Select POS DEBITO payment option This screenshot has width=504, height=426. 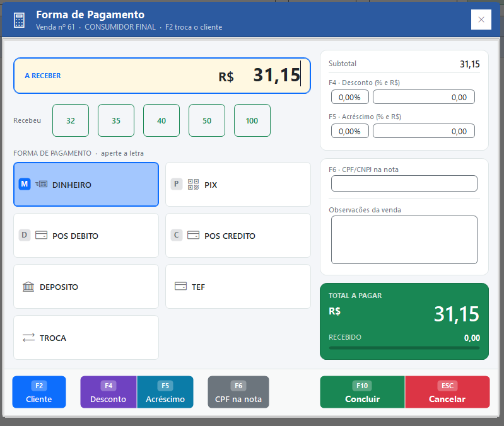[86, 235]
